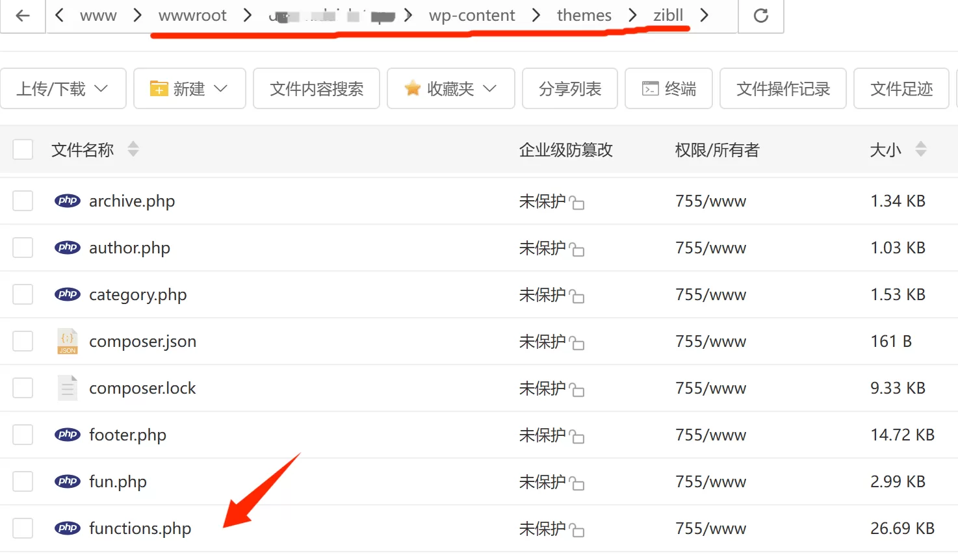Expand the 新建 dropdown arrow
This screenshot has width=958, height=560.
(x=222, y=88)
